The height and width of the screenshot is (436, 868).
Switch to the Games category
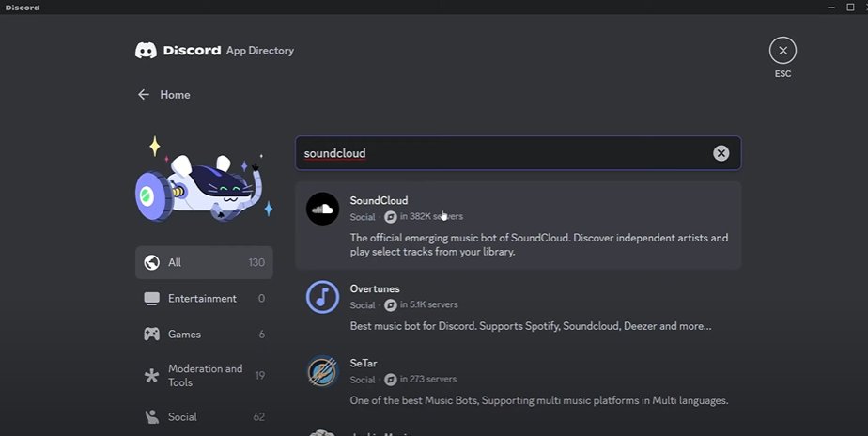pyautogui.click(x=204, y=335)
